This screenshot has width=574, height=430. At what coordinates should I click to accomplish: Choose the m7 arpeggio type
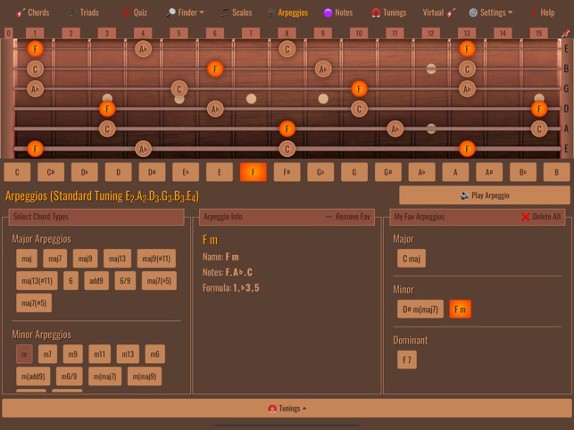click(x=48, y=354)
